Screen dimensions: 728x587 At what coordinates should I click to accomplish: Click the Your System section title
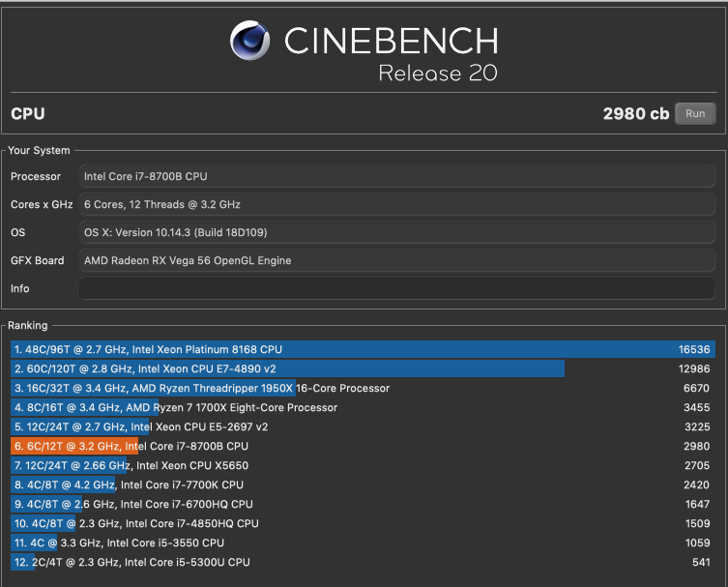[39, 151]
